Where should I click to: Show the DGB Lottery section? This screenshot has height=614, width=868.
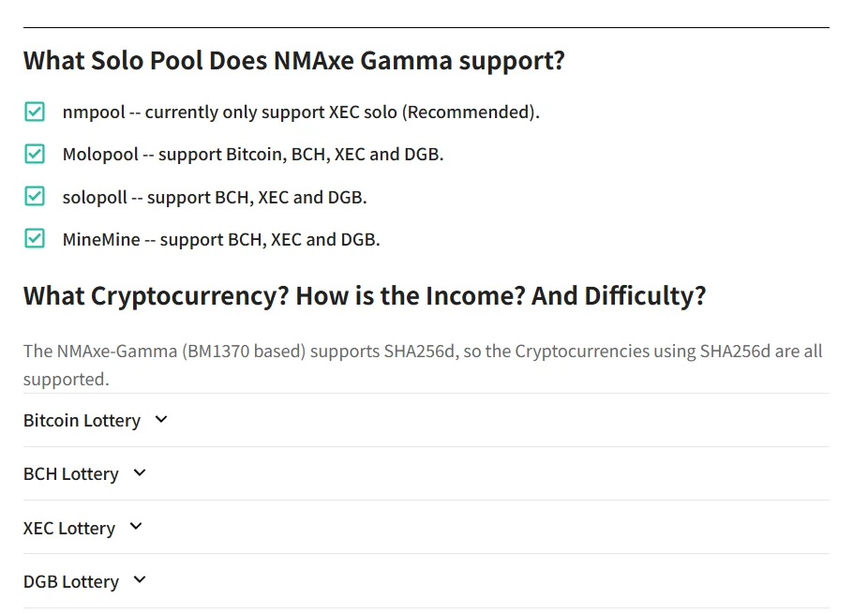point(71,581)
